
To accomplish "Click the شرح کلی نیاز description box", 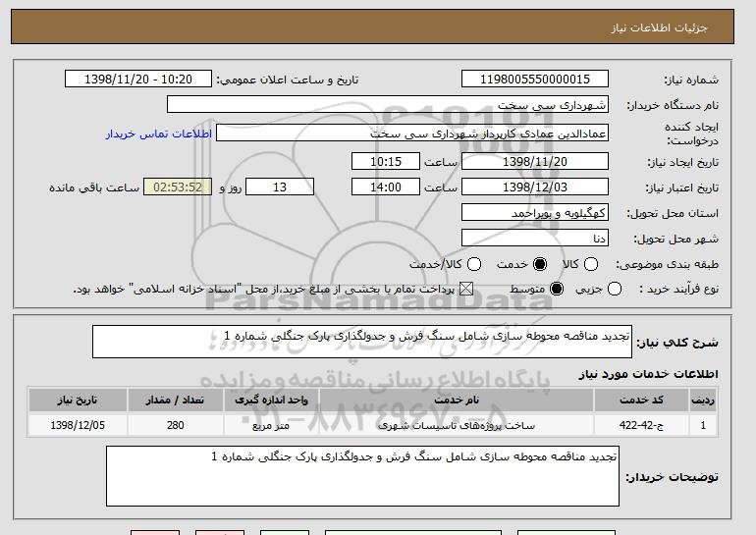I will tap(362, 342).
